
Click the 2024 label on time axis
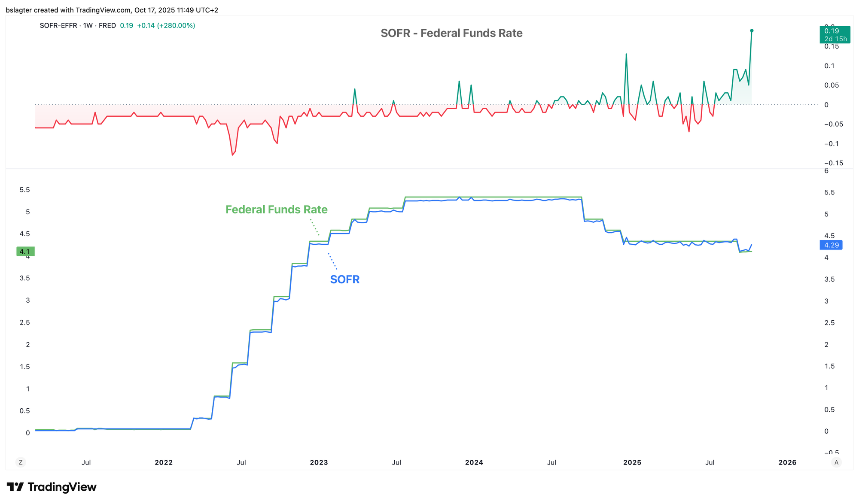point(474,462)
